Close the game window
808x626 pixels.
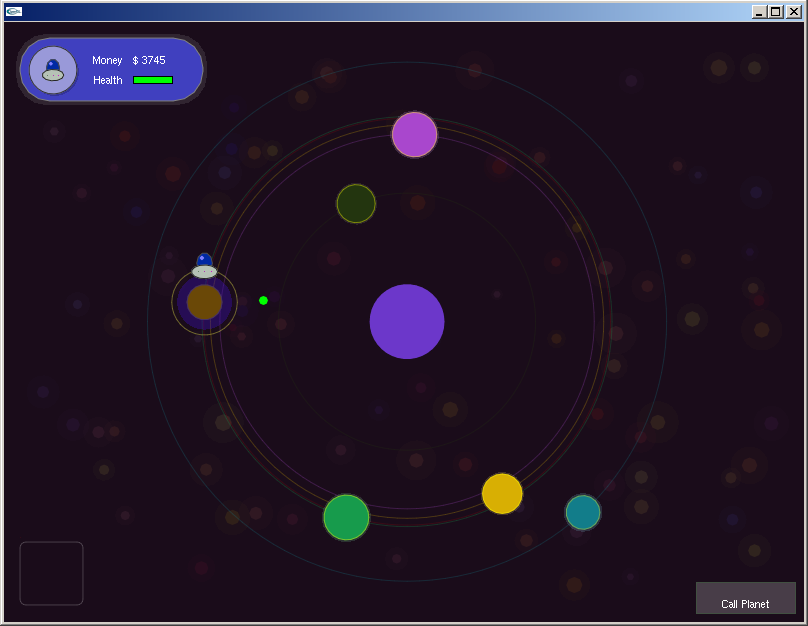coord(794,11)
